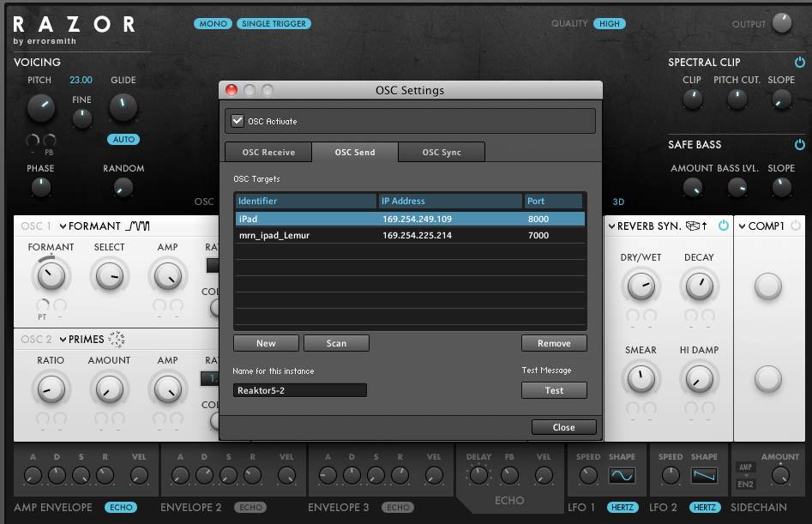Select the LFO 1 sine shape icon

click(x=622, y=475)
